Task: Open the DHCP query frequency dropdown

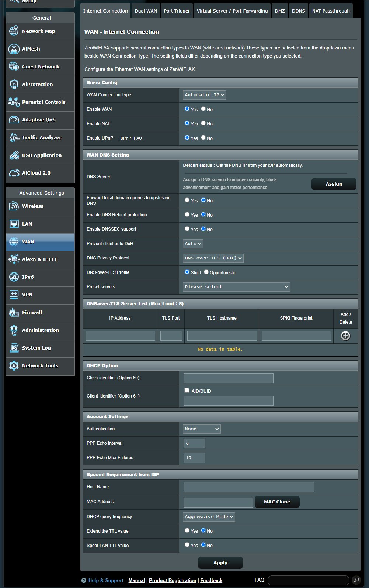Action: click(x=209, y=517)
